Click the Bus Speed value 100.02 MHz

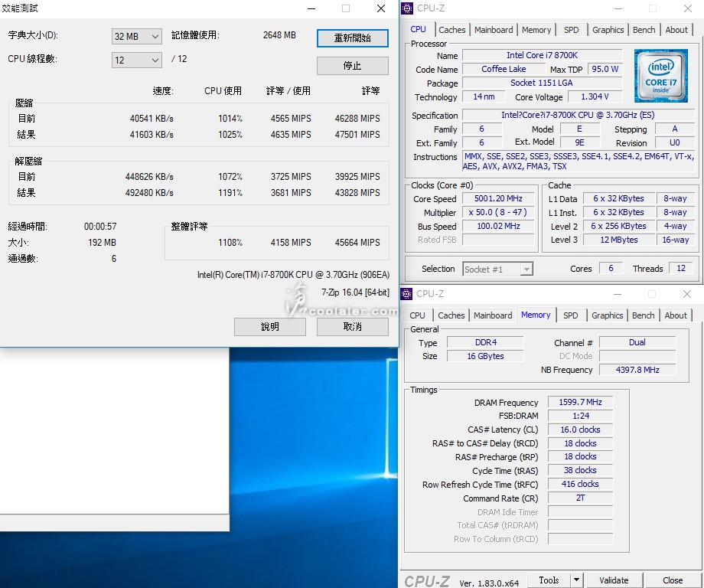[x=498, y=226]
